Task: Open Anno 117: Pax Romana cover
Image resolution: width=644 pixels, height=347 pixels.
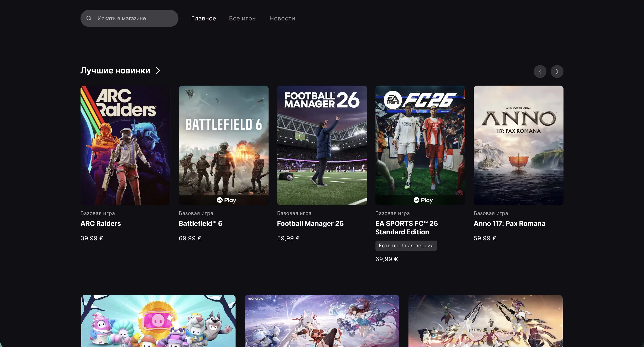Action: pos(518,145)
